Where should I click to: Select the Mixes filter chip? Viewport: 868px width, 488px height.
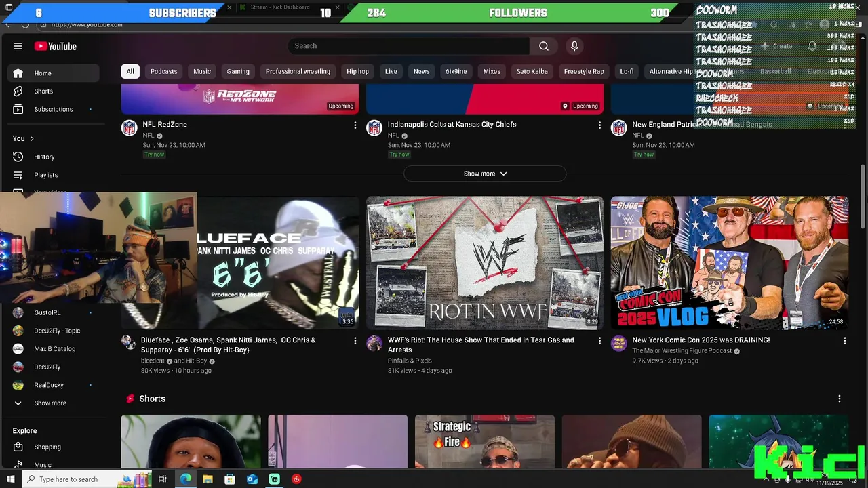[x=492, y=71]
